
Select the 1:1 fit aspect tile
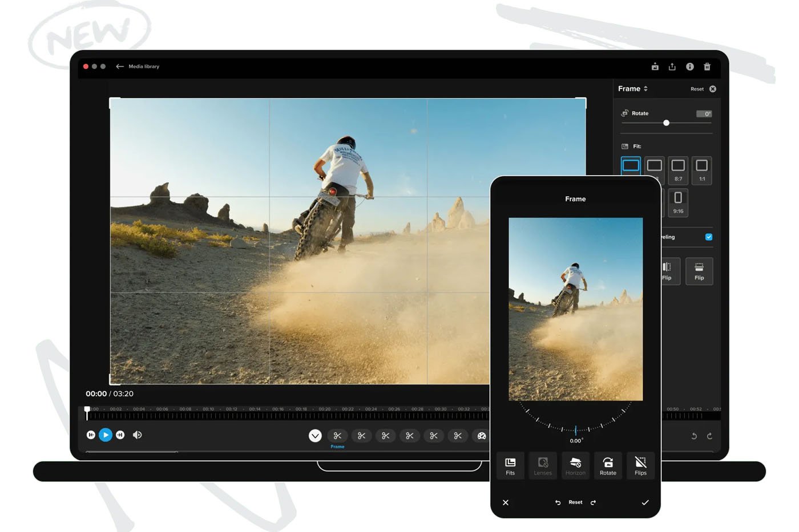point(702,170)
